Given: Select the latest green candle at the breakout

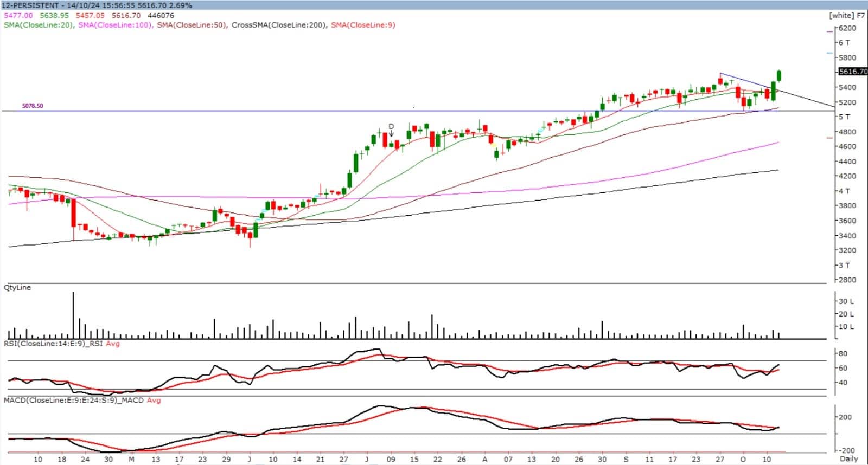Looking at the screenshot, I should tap(779, 75).
